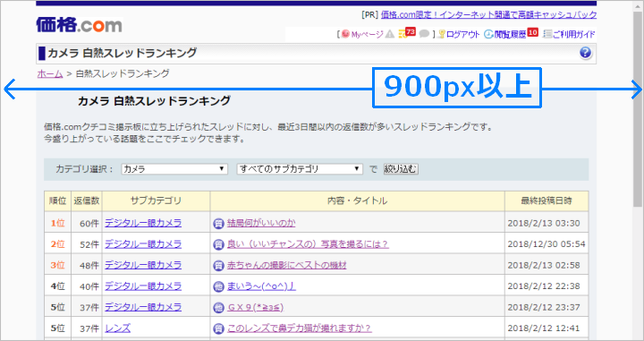Click the レンズ subcategory link
The height and width of the screenshot is (341, 644).
117,328
